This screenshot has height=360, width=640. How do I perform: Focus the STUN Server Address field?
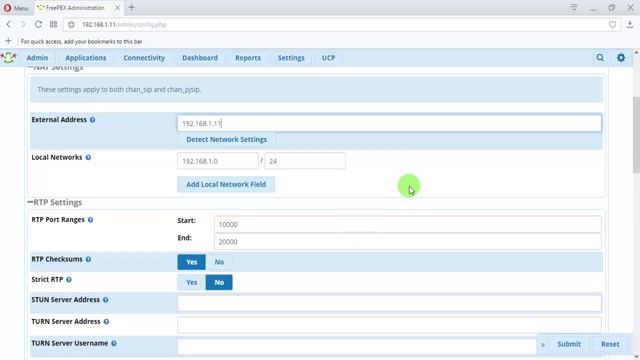point(389,303)
